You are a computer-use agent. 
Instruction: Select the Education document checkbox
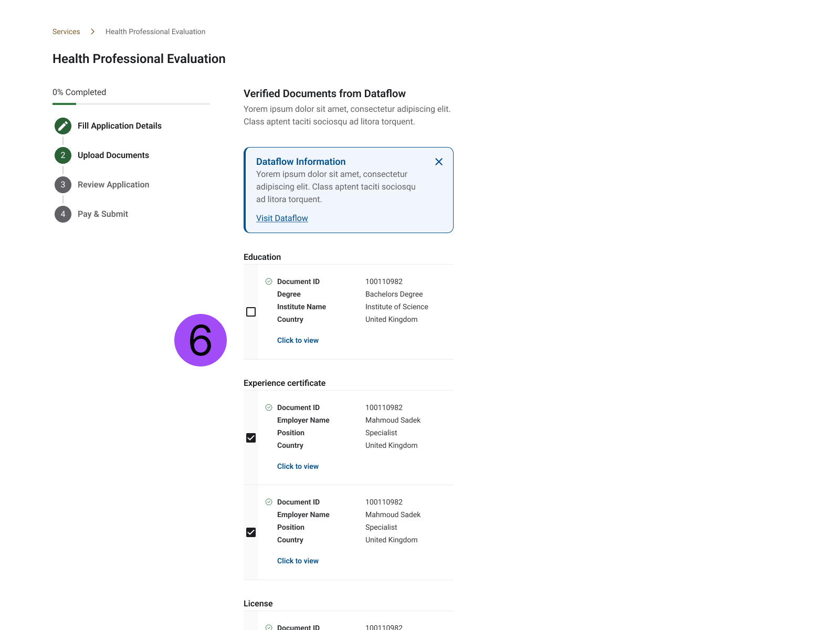pos(251,312)
